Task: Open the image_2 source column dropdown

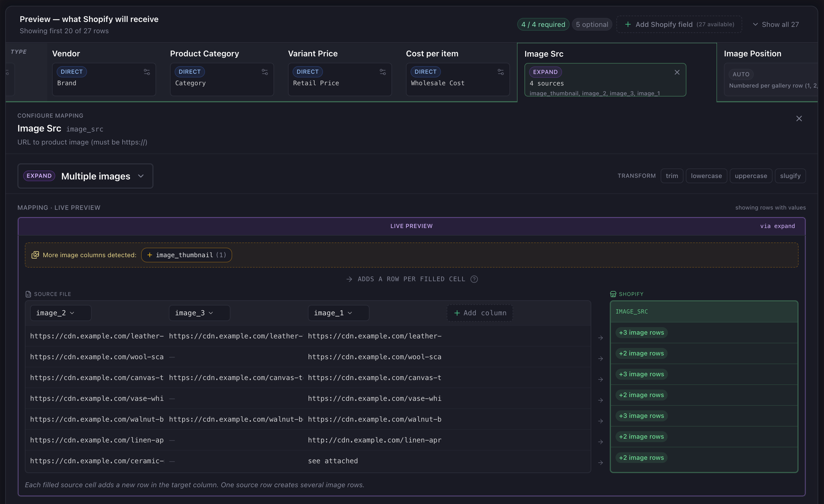Action: 60,313
